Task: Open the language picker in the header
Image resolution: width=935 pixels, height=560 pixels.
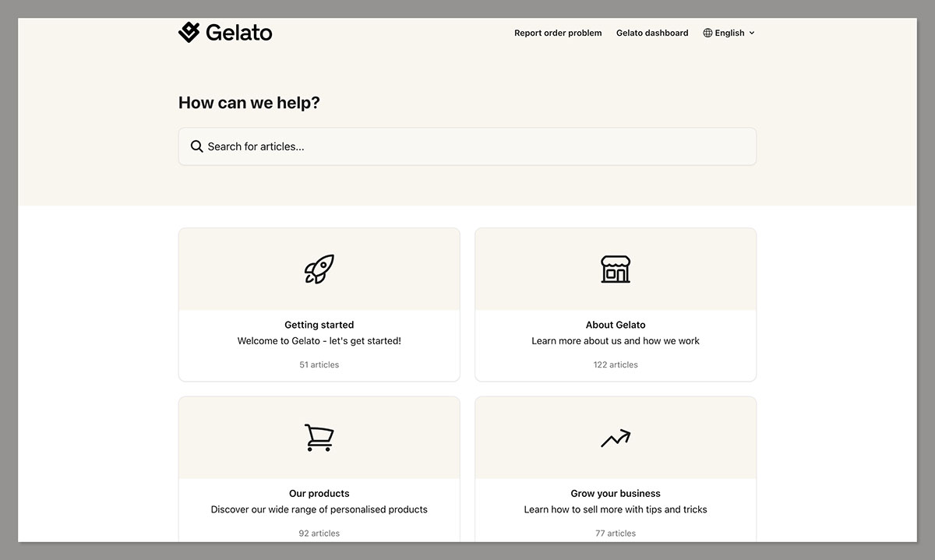Action: (x=729, y=33)
